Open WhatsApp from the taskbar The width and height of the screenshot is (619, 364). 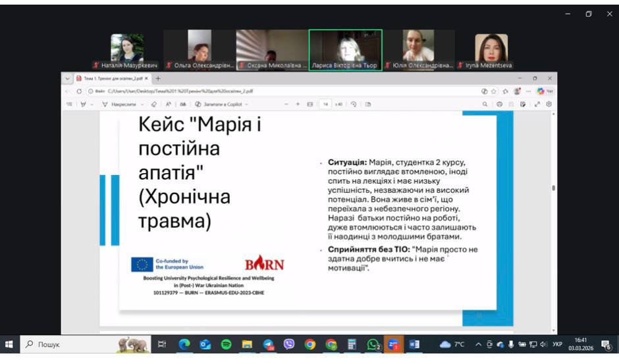pos(373,344)
